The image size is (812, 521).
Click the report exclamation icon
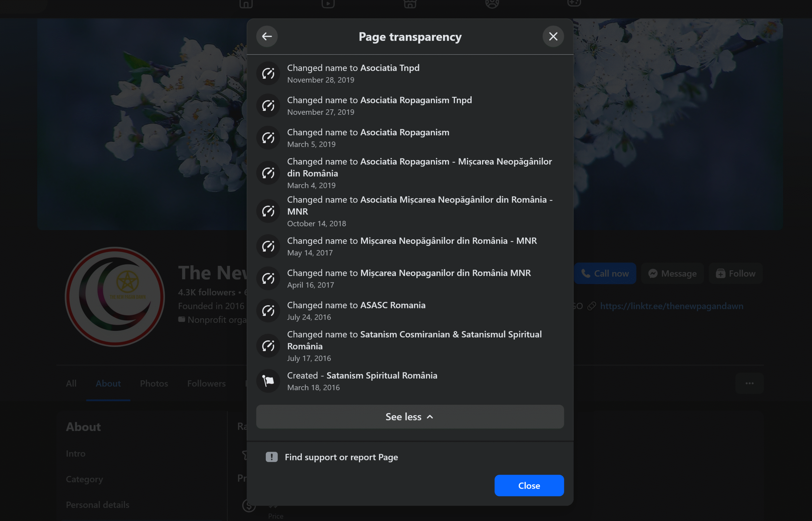point(272,457)
